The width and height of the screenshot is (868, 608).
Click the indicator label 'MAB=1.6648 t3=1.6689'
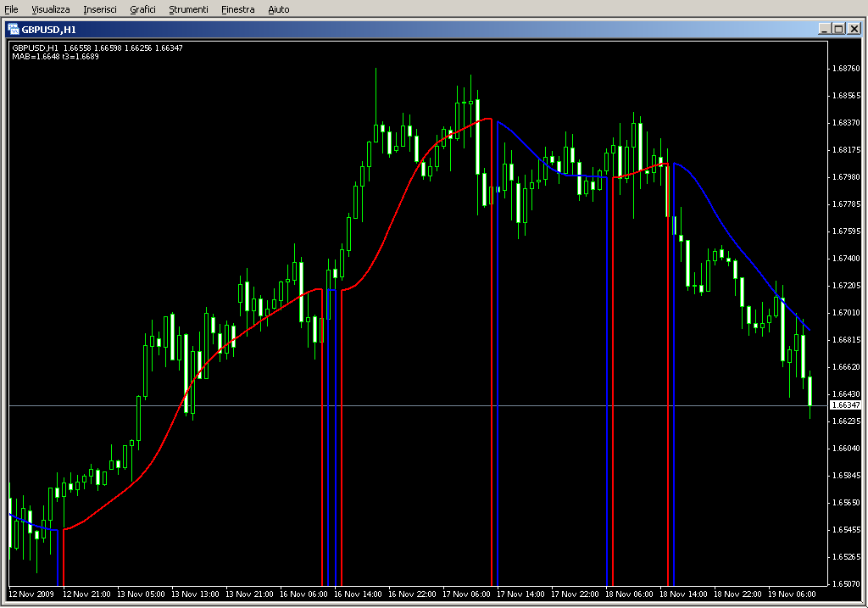55,57
